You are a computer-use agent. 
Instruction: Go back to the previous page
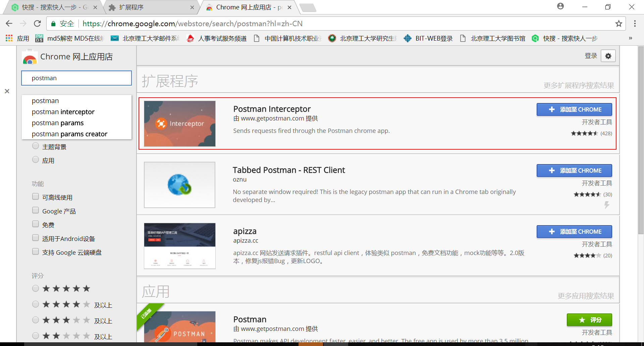9,23
